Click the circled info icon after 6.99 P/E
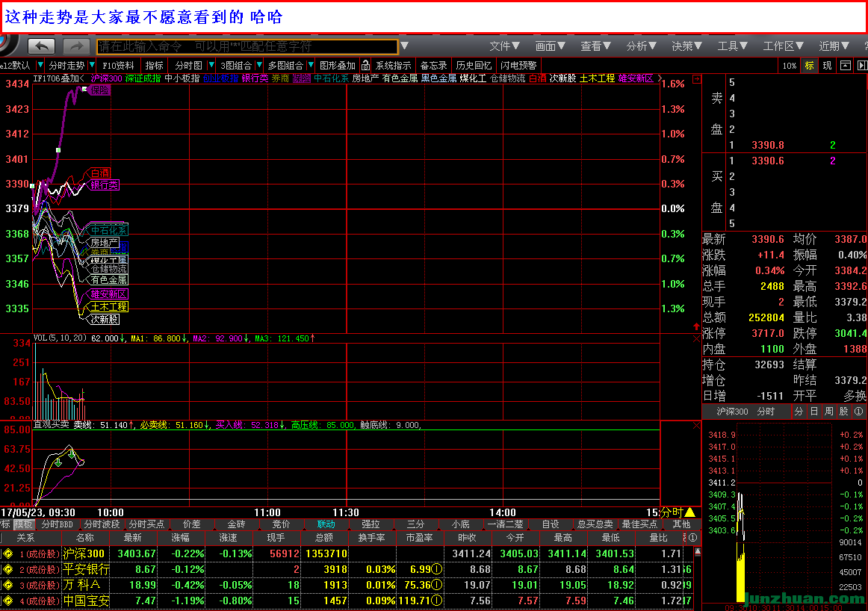Viewport: 868px width, 611px height. tap(437, 569)
